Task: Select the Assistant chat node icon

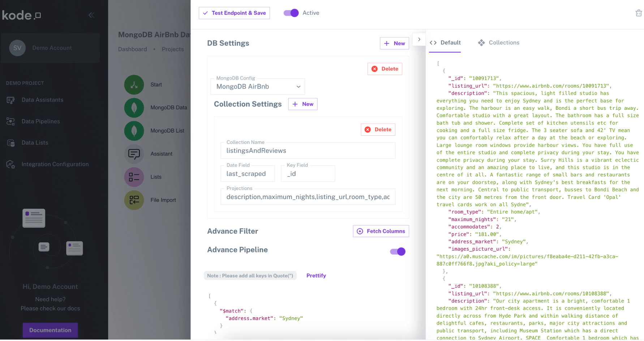Action: [x=134, y=154]
